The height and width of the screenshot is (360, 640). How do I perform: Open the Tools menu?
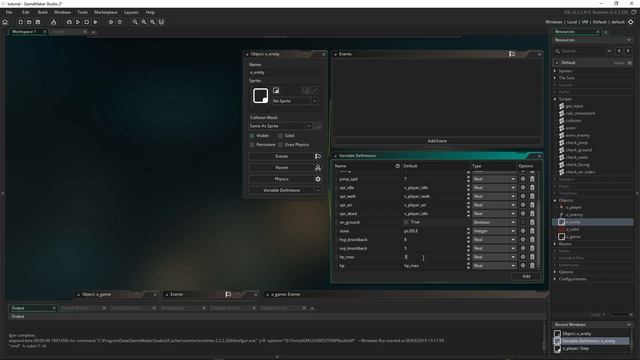pyautogui.click(x=82, y=12)
